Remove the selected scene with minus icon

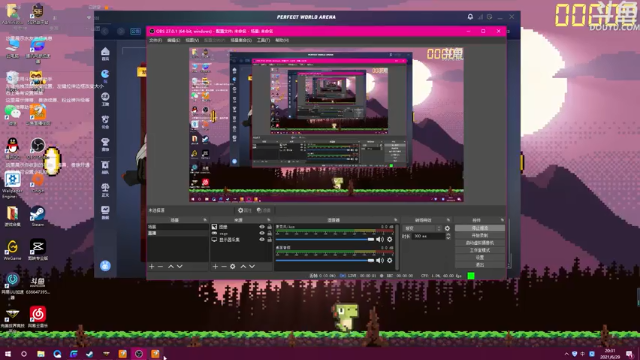(160, 267)
